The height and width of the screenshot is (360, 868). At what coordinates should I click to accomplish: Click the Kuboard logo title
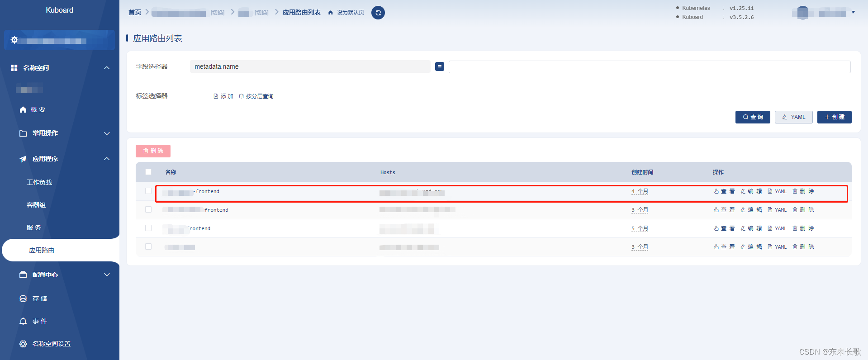(59, 10)
